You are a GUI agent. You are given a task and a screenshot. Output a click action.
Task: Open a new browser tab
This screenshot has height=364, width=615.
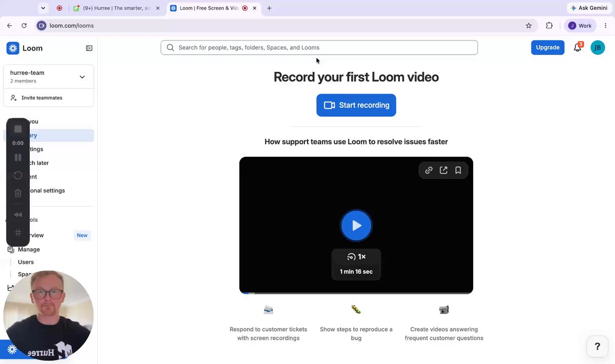pyautogui.click(x=269, y=8)
